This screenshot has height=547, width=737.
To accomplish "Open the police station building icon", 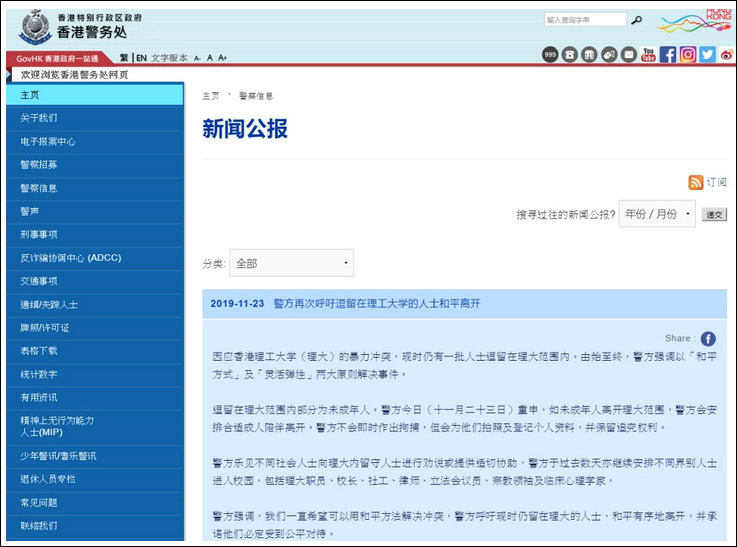I will [x=589, y=55].
